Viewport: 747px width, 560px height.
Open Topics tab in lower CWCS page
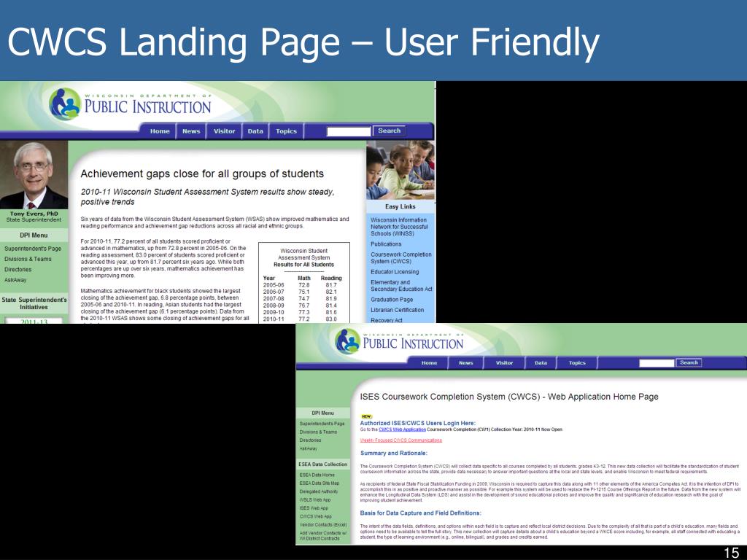coord(577,363)
